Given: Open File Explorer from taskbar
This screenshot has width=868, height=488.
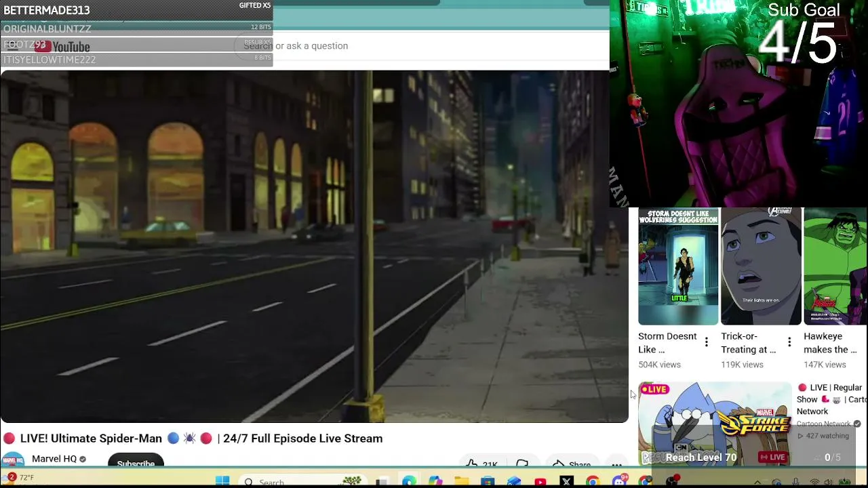Looking at the screenshot, I should (x=462, y=481).
